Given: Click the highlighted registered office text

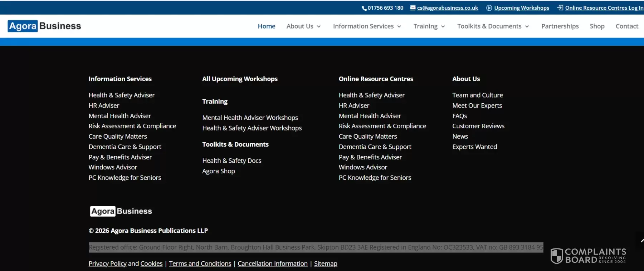Looking at the screenshot, I should tap(316, 247).
